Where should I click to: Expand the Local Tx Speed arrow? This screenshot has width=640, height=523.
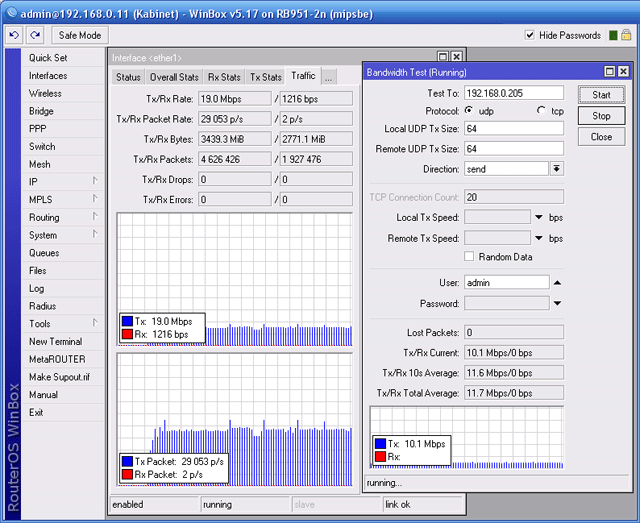[x=539, y=217]
